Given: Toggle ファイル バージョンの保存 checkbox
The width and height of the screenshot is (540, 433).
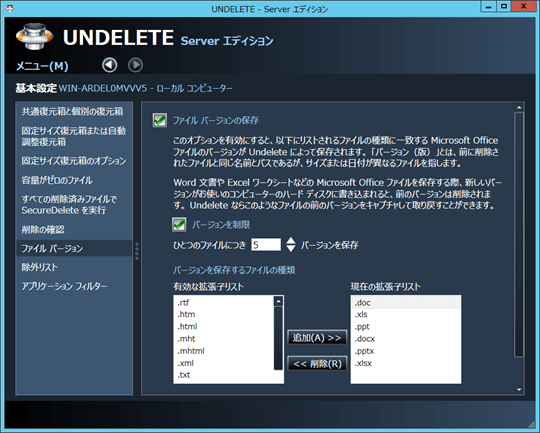Looking at the screenshot, I should [x=160, y=120].
